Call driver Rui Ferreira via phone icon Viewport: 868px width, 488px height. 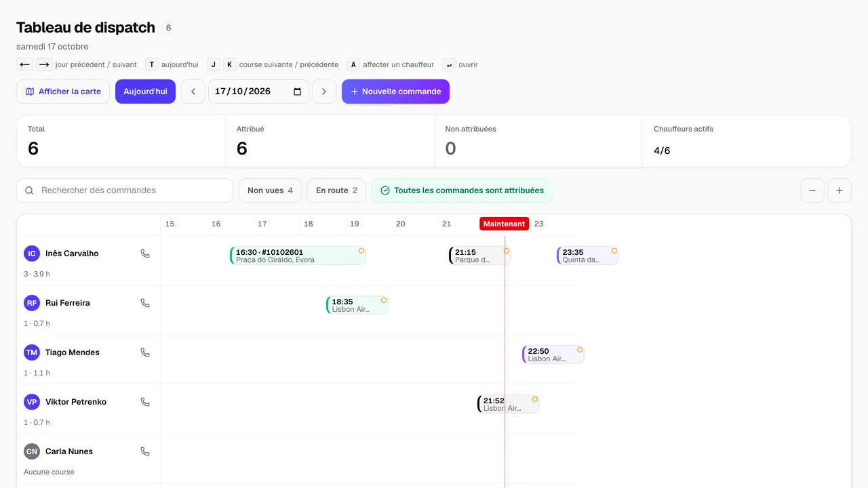[x=144, y=303]
